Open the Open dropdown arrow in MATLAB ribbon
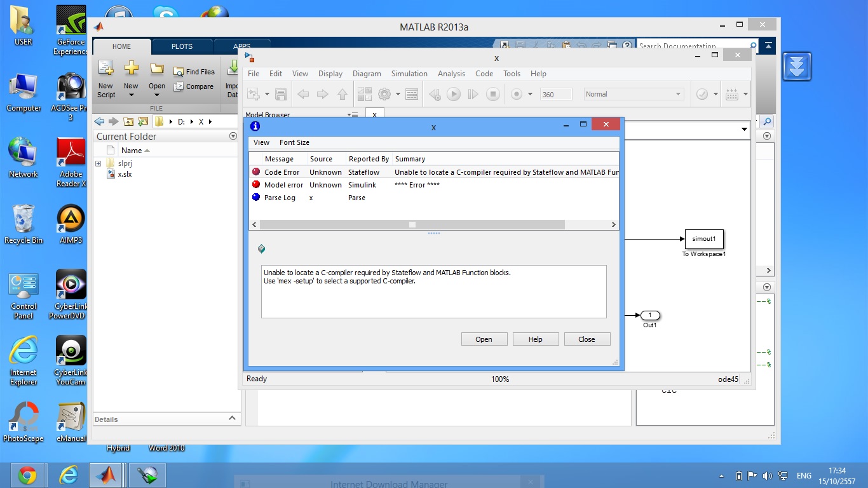Viewport: 868px width, 488px height. point(157,95)
